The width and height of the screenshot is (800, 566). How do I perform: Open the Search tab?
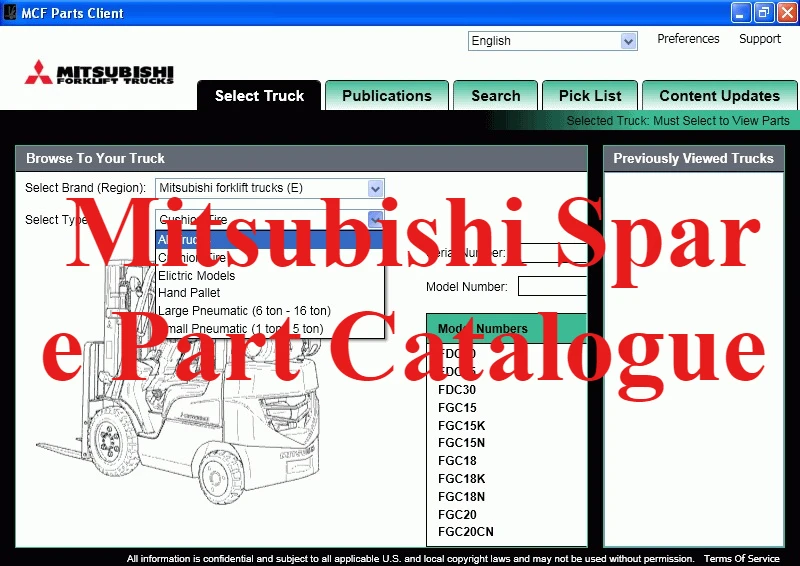point(495,95)
